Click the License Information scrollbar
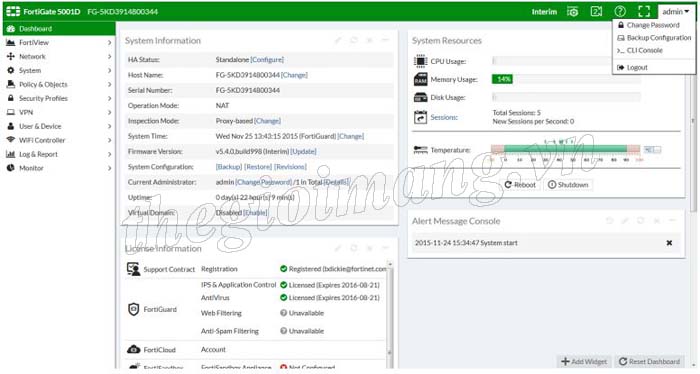 point(390,312)
